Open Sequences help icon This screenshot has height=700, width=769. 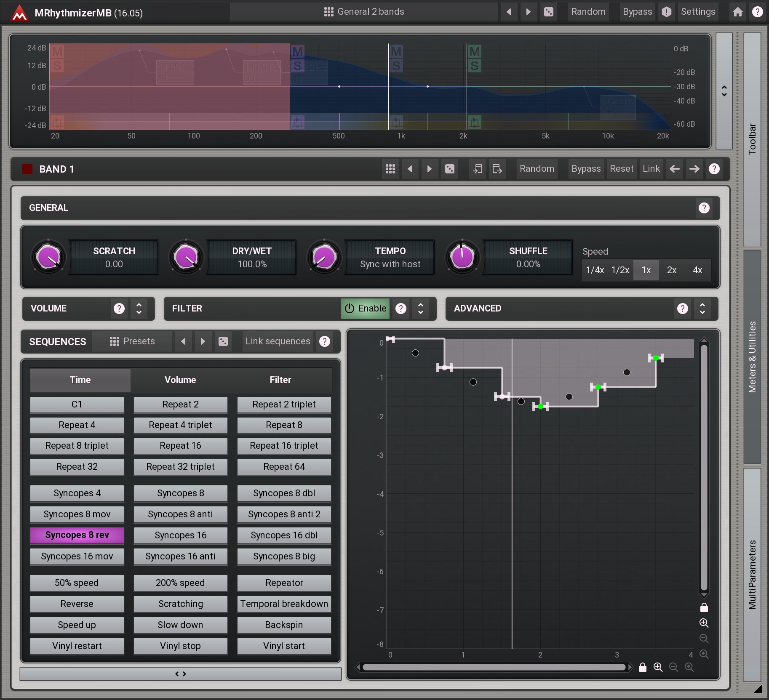[x=325, y=341]
